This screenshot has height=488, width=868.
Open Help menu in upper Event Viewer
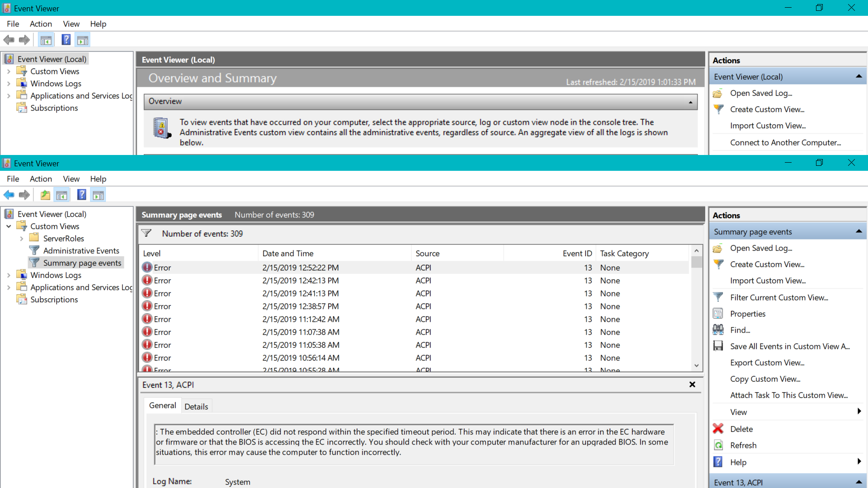point(98,24)
